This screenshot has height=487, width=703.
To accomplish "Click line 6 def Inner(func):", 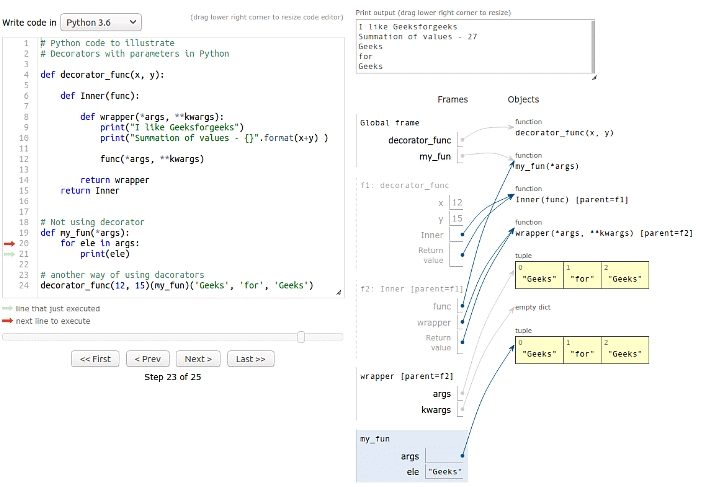I will coord(100,96).
